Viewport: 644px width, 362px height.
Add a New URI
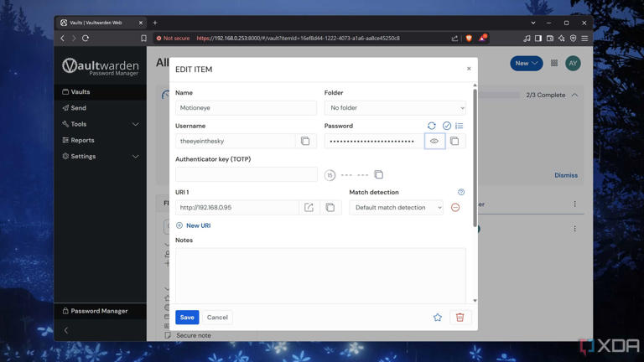click(194, 225)
